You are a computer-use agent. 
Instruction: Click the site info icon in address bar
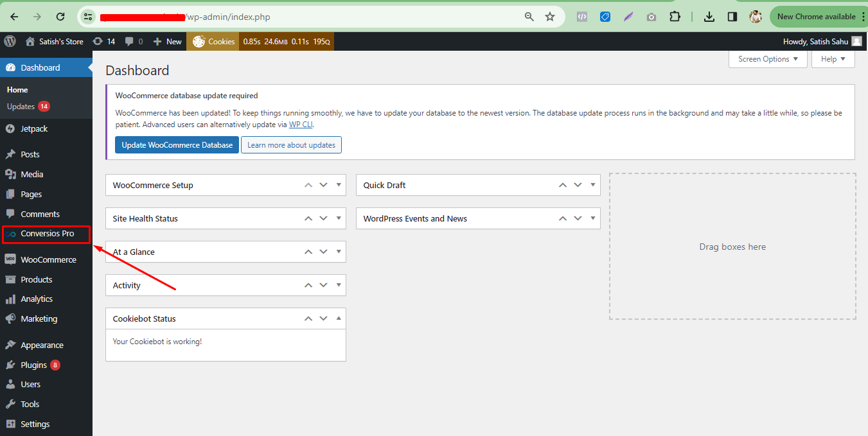(89, 17)
